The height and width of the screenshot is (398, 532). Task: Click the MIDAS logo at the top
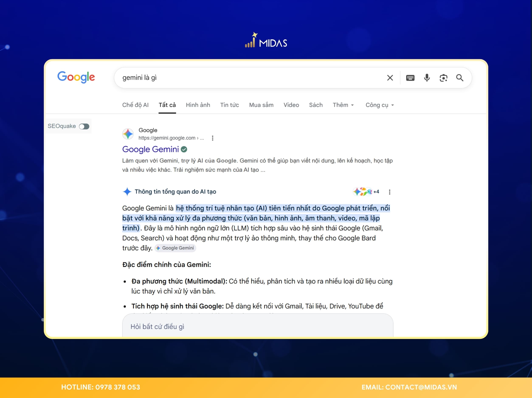[266, 40]
